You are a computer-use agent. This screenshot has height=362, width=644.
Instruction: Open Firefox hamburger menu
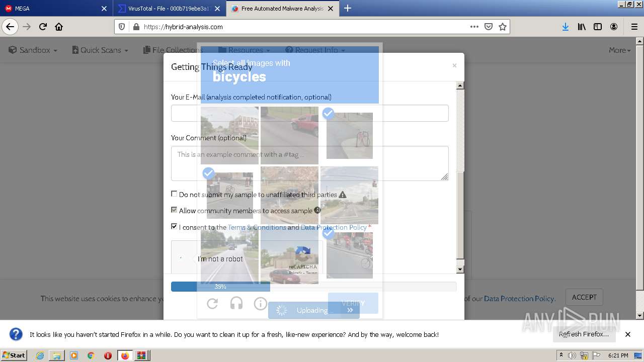(x=634, y=27)
